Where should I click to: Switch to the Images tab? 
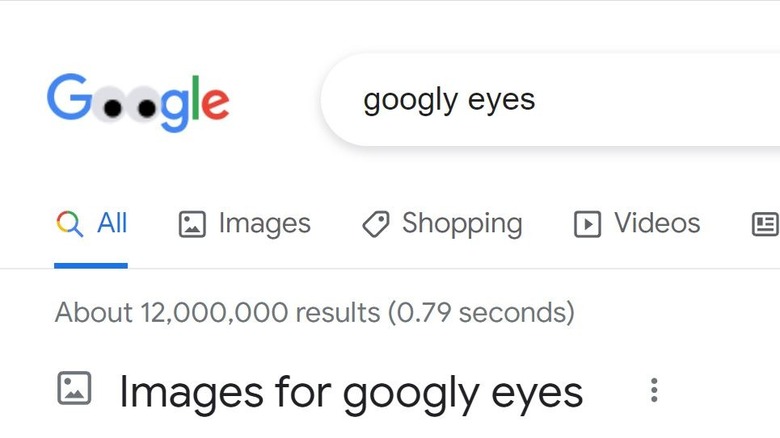pyautogui.click(x=264, y=223)
